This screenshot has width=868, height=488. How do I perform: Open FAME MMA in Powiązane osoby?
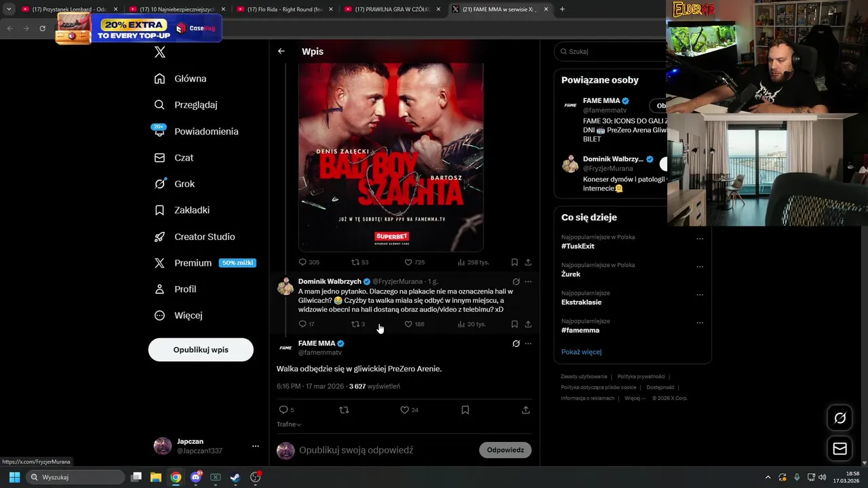click(601, 101)
